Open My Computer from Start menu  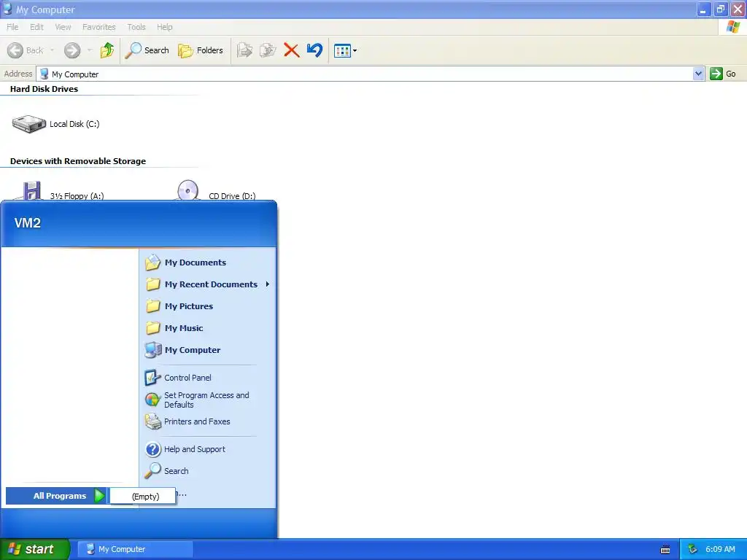tap(193, 350)
